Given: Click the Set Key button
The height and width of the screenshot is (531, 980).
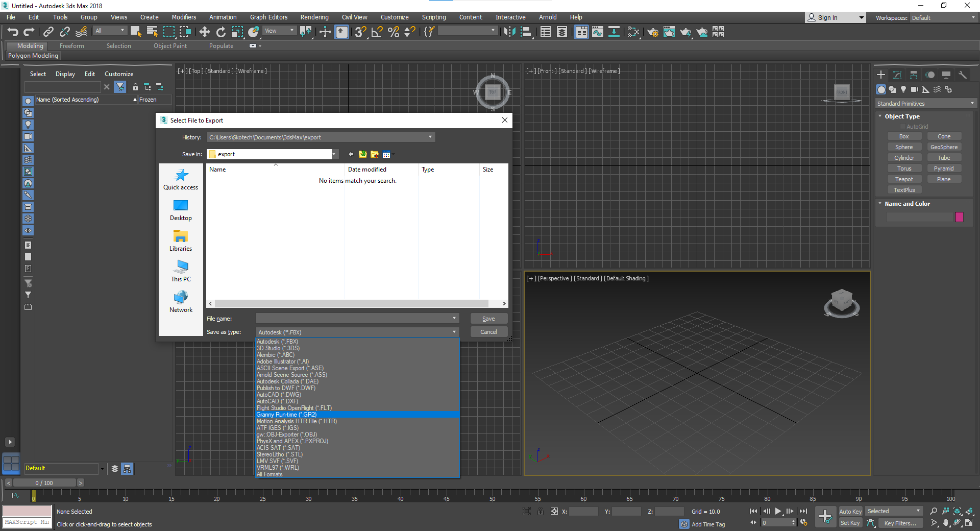Looking at the screenshot, I should point(850,523).
